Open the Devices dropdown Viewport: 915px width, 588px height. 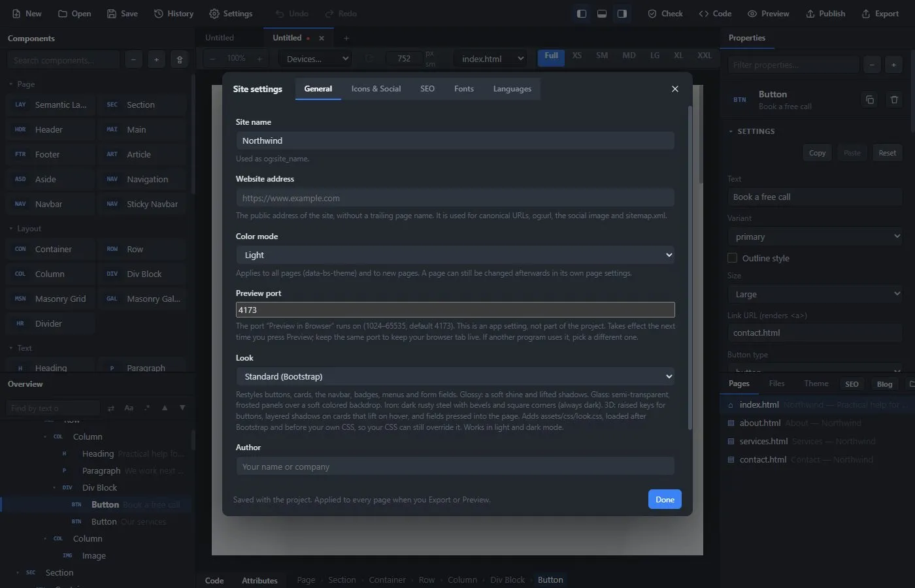coord(316,59)
